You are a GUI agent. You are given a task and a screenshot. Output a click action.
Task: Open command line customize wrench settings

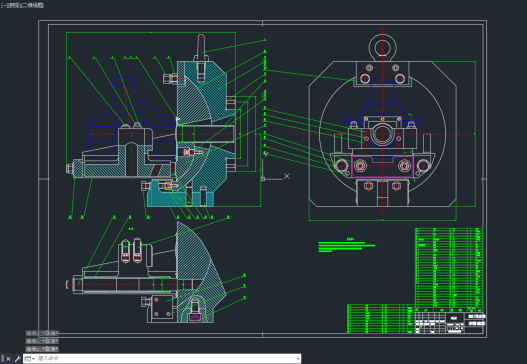pos(17,359)
